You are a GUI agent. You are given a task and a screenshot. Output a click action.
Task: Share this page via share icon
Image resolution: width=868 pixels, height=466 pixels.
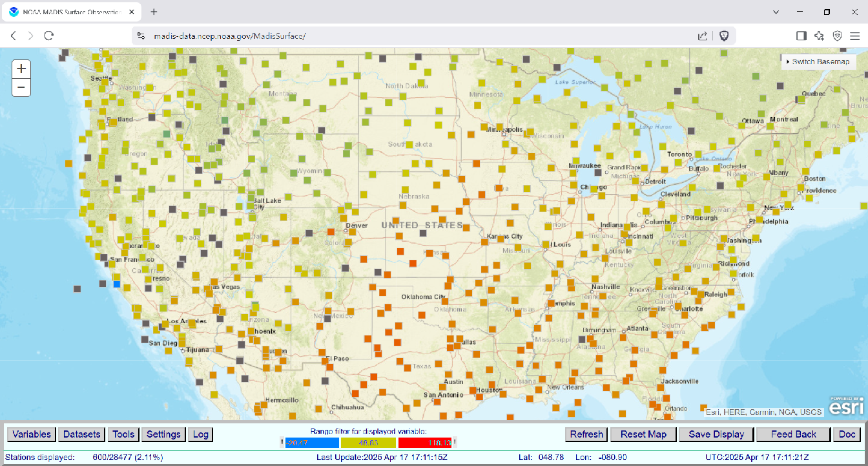703,36
